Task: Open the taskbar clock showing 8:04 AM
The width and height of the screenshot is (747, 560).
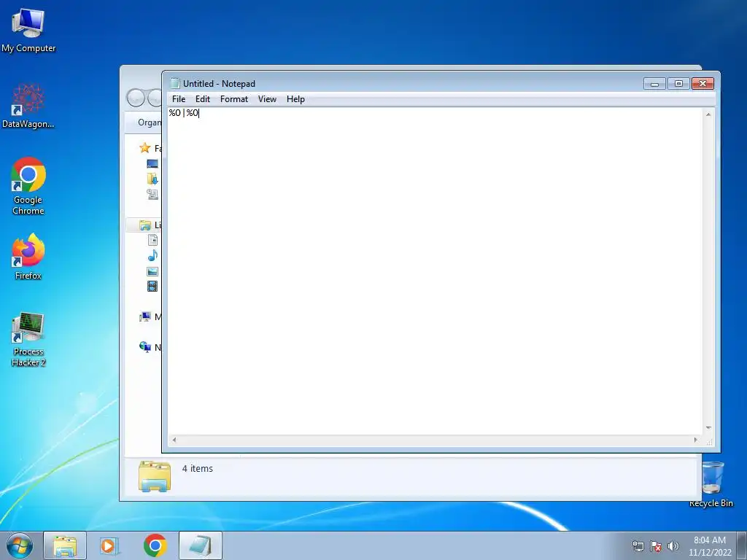Action: click(710, 546)
